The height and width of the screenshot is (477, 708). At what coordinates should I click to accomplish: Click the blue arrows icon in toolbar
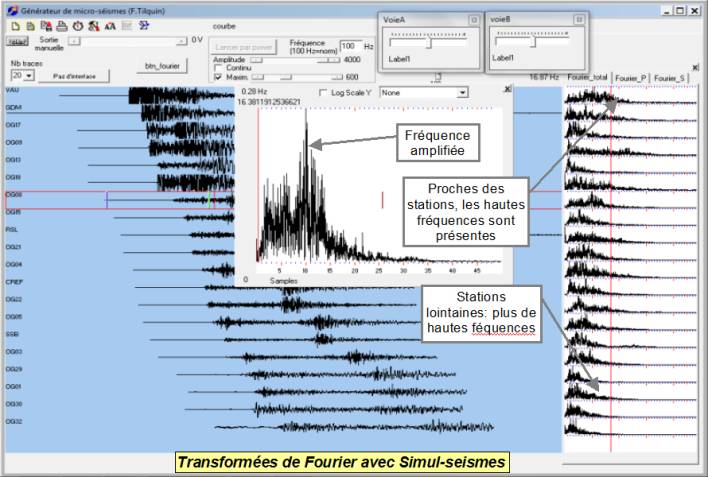coord(143,25)
